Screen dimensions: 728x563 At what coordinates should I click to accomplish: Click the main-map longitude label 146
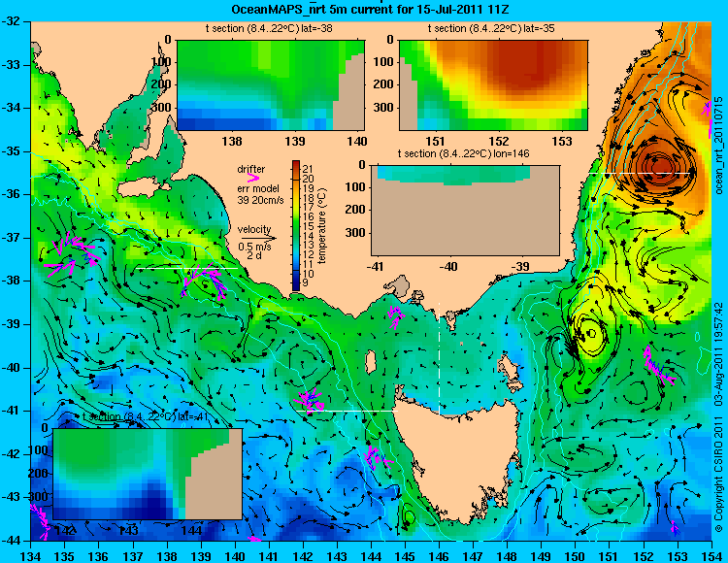[x=439, y=555]
